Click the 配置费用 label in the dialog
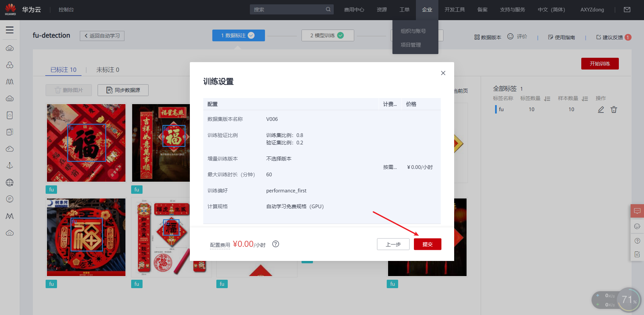Viewport: 644px width, 315px height. coord(220,245)
